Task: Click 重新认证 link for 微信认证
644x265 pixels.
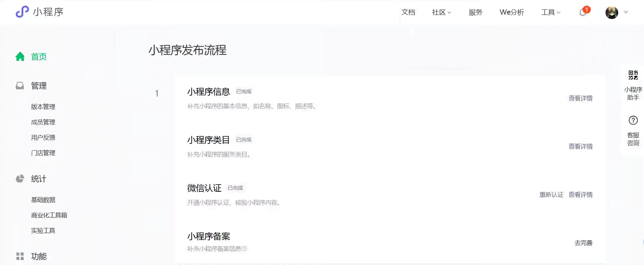Action: click(x=551, y=195)
